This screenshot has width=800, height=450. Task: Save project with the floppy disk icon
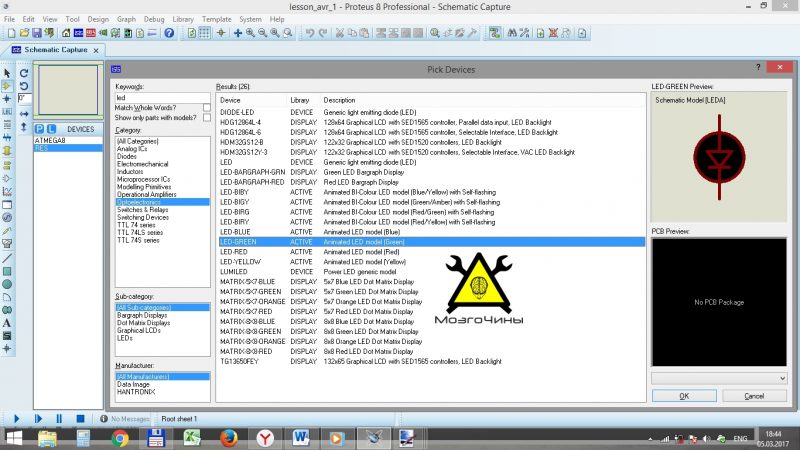(36, 33)
